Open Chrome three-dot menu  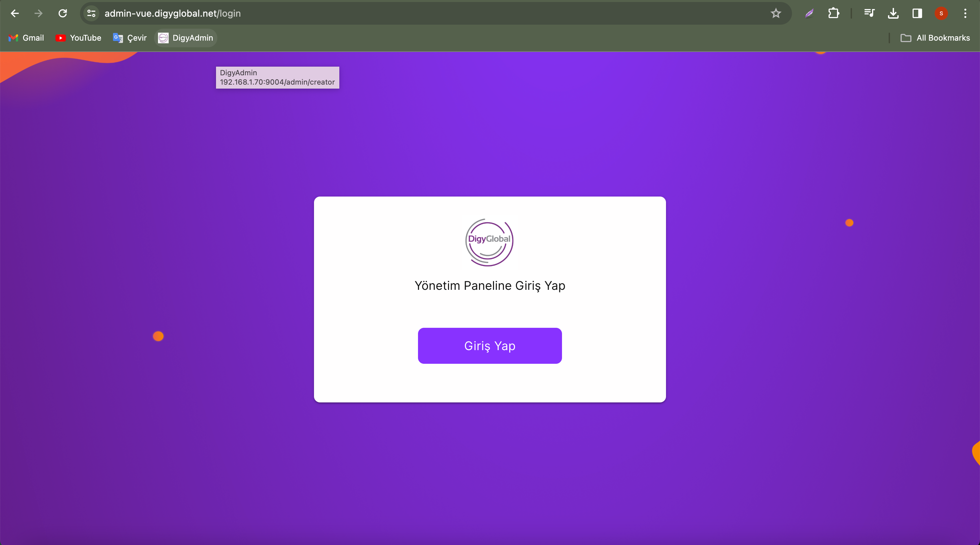tap(965, 14)
